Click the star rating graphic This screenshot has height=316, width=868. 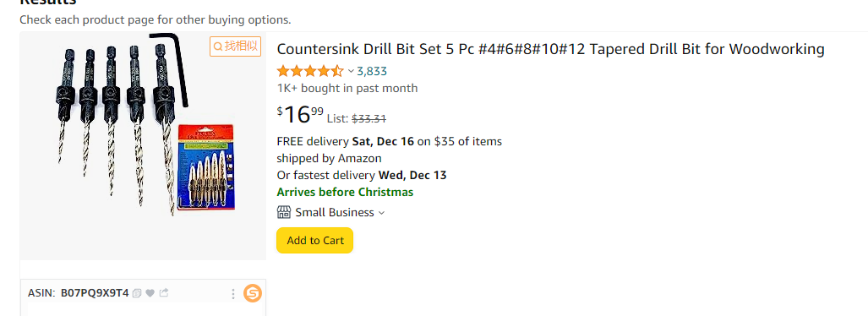[x=310, y=71]
